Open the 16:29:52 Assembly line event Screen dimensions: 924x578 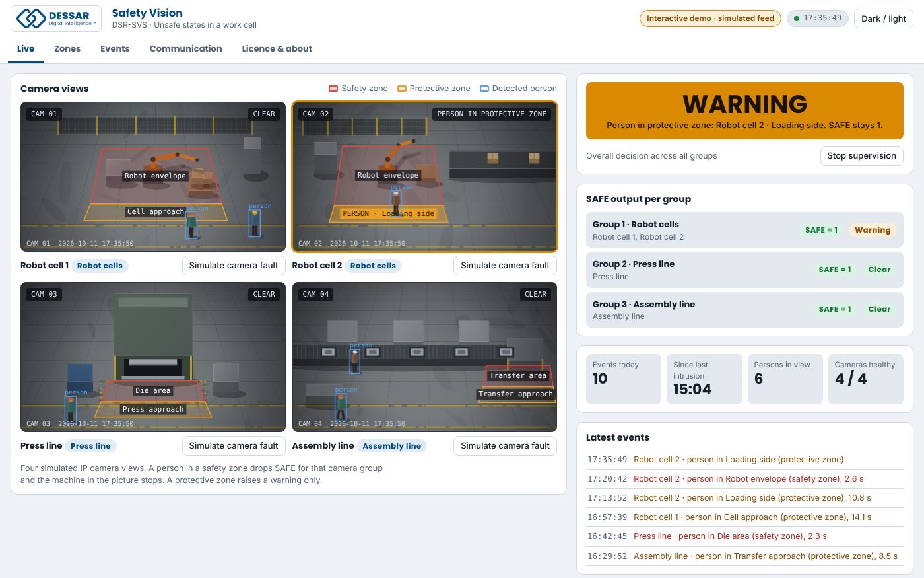point(744,556)
